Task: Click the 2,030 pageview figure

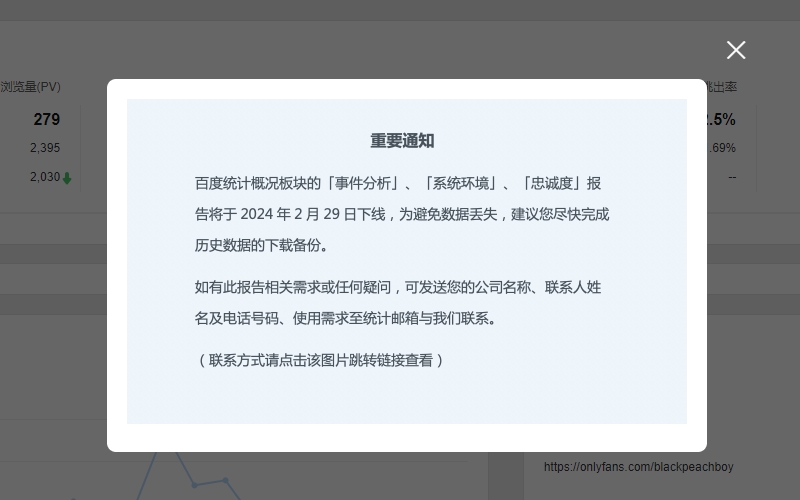Action: pos(44,177)
